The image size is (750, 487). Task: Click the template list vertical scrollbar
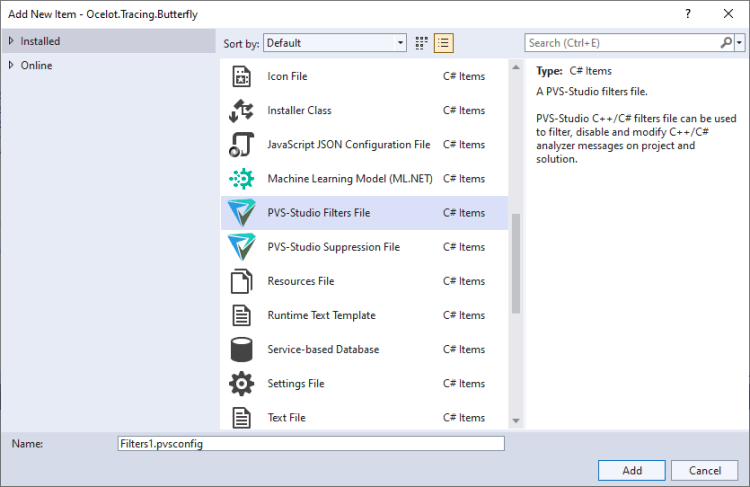point(516,262)
